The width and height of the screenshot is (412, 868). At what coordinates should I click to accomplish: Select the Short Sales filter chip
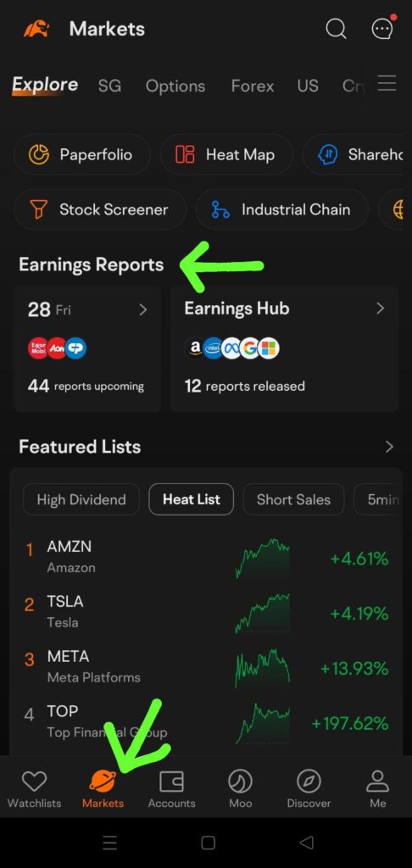point(293,499)
